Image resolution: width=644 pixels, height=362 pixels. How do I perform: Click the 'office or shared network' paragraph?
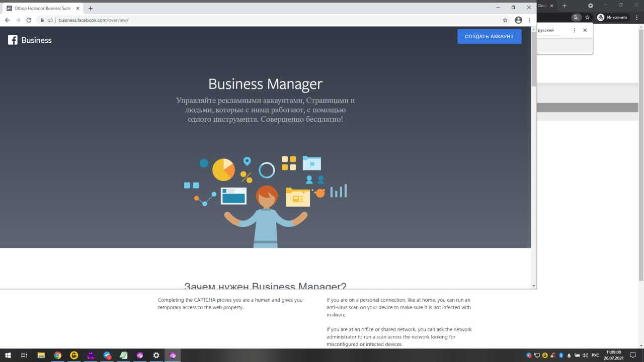click(x=399, y=337)
